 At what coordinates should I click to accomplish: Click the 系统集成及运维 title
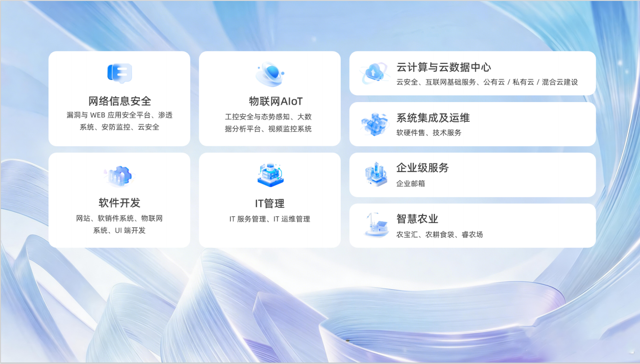[x=433, y=118]
